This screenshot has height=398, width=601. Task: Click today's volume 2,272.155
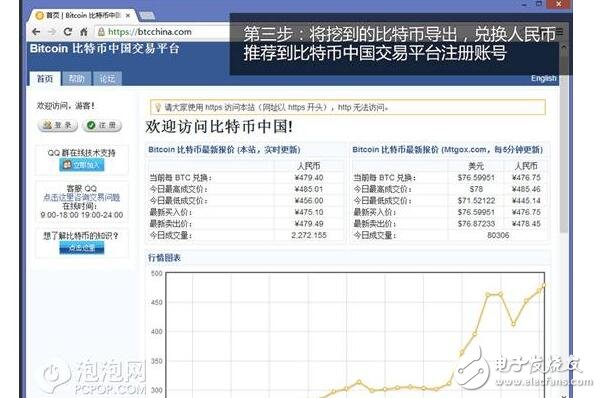(309, 235)
